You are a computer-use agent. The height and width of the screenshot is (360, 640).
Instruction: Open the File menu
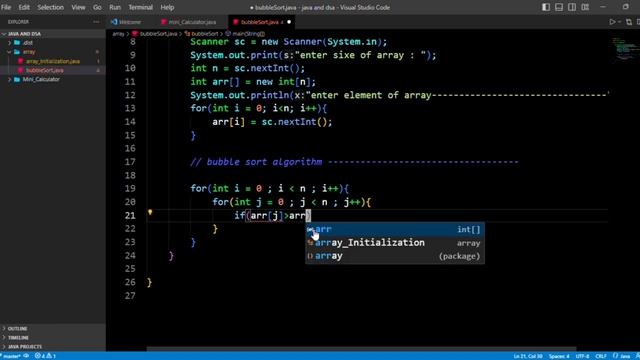tap(6, 7)
